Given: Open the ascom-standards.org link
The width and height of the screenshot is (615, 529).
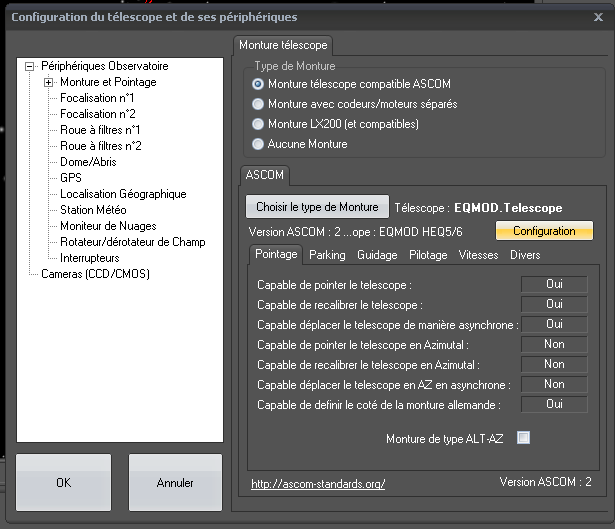Looking at the screenshot, I should [318, 484].
